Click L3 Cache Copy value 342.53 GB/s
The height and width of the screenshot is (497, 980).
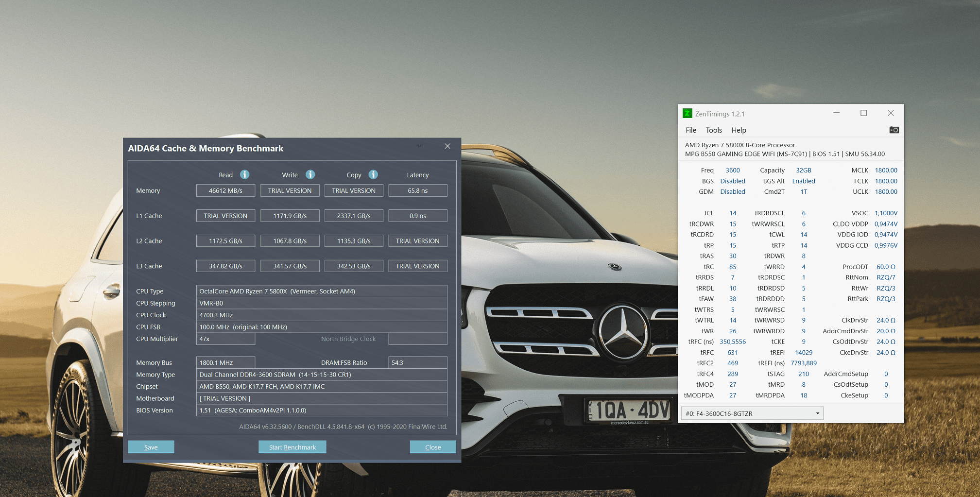coord(354,266)
